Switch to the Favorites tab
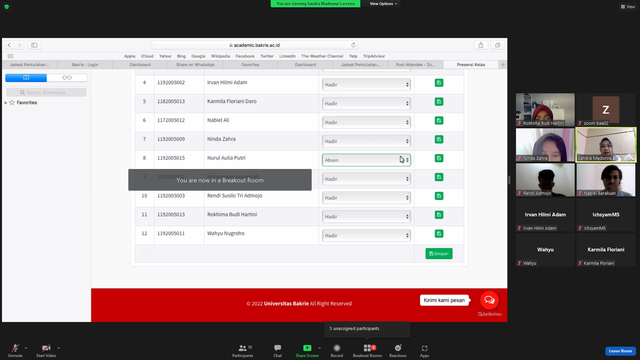This screenshot has width=640, height=360. point(250,64)
